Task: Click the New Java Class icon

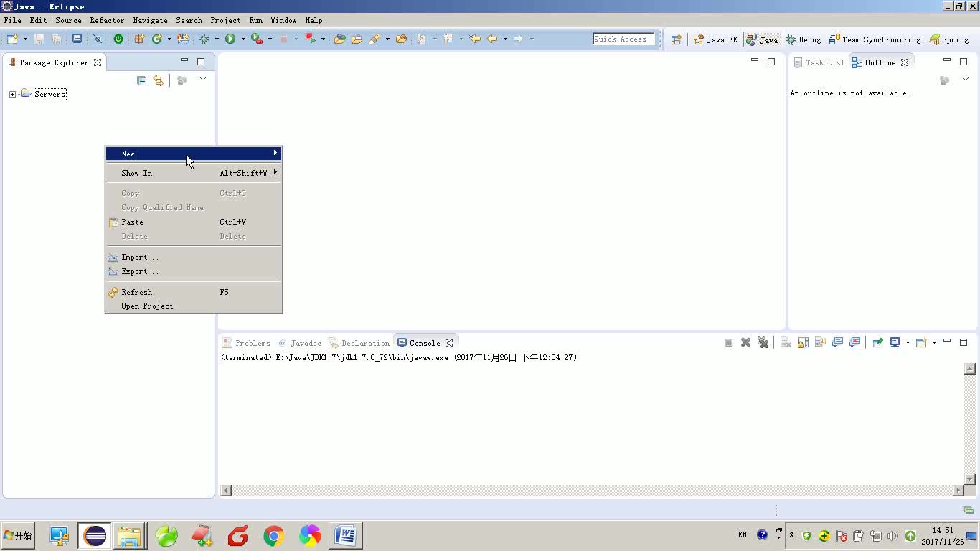Action: click(157, 39)
